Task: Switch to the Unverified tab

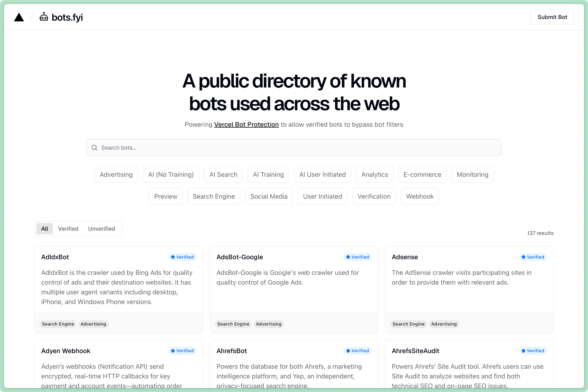Action: [x=102, y=229]
